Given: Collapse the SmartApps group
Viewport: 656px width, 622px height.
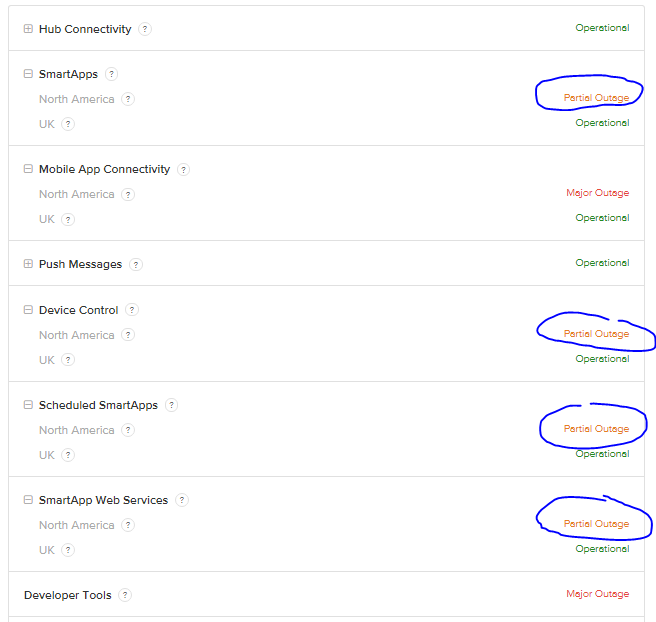Looking at the screenshot, I should [28, 74].
